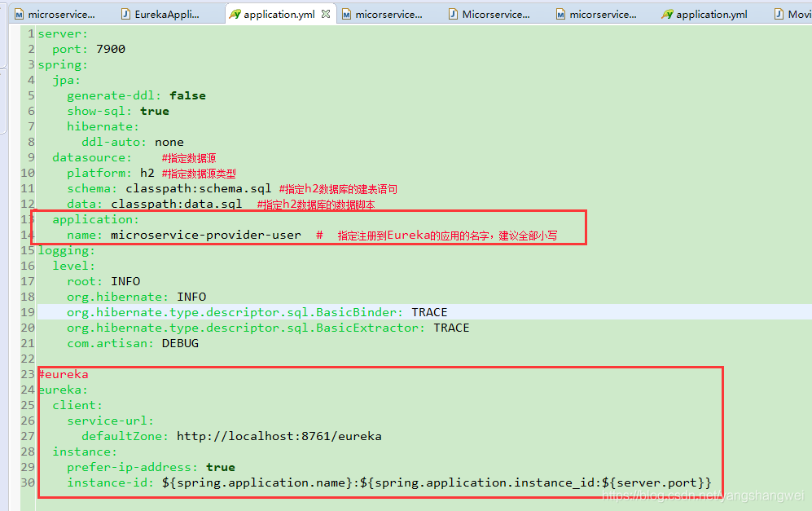Click the instance-id expression on line 30
This screenshot has height=511, width=812.
click(437, 482)
